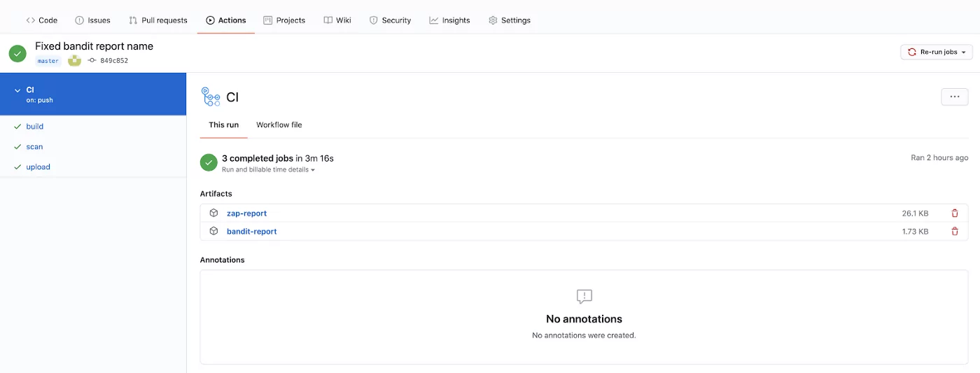Click the CI workflow diagram icon
Viewport: 980px width, 373px height.
[211, 97]
